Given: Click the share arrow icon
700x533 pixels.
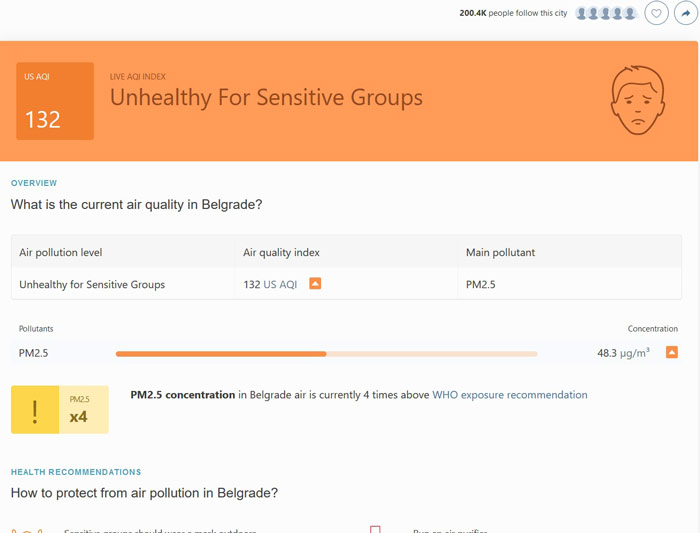Looking at the screenshot, I should [685, 13].
